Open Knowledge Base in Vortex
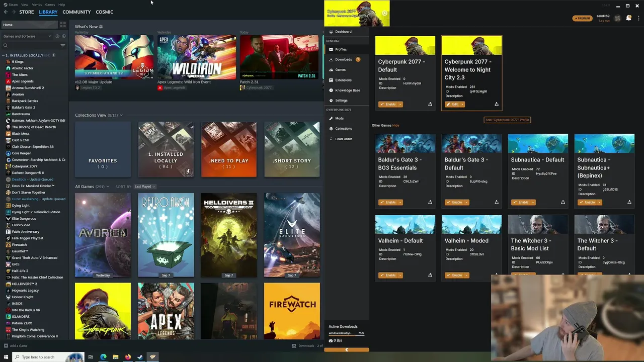 (347, 90)
